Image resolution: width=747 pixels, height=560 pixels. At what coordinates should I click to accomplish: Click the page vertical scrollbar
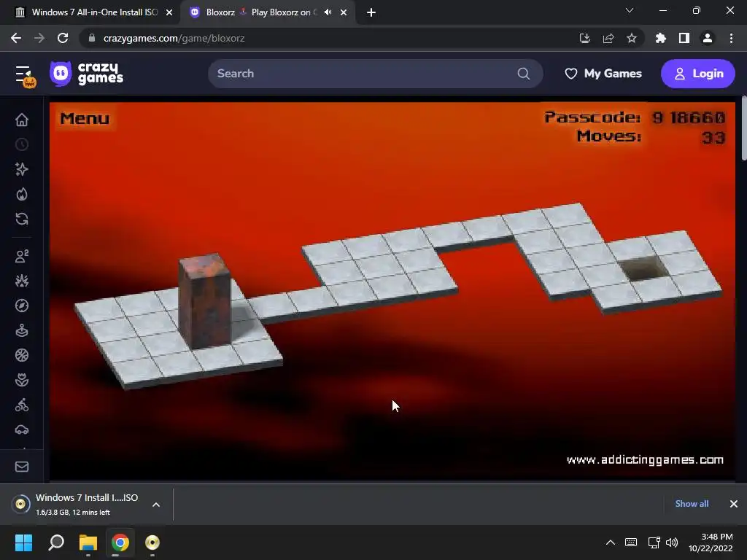point(743,128)
